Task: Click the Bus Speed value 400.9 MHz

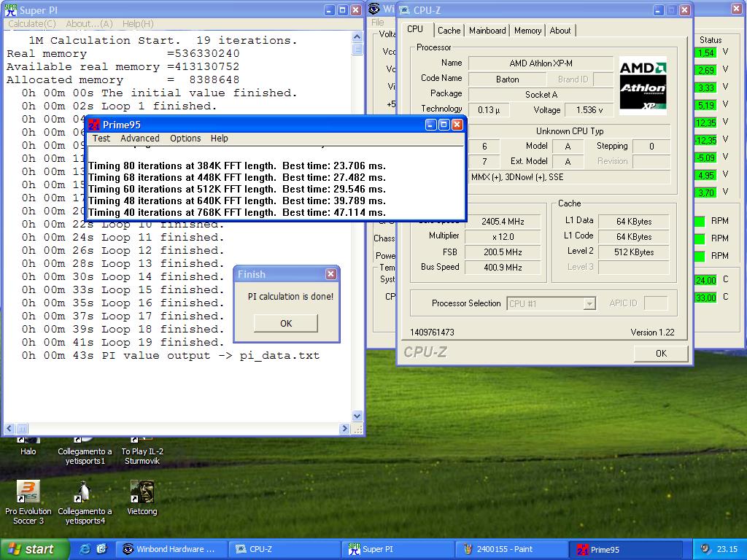Action: click(x=503, y=268)
